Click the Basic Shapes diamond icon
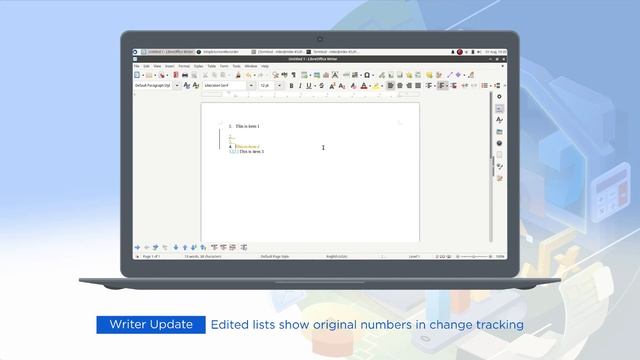The height and width of the screenshot is (360, 640). (x=458, y=75)
